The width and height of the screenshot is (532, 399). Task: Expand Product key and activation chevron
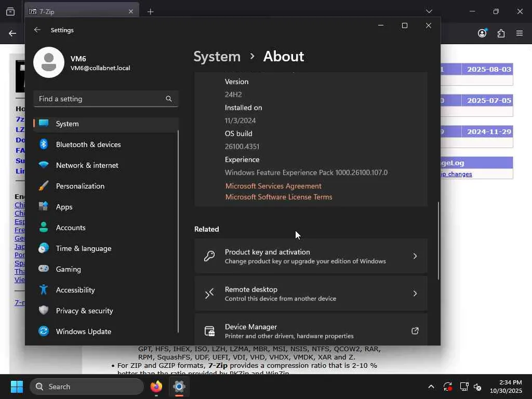[415, 256]
